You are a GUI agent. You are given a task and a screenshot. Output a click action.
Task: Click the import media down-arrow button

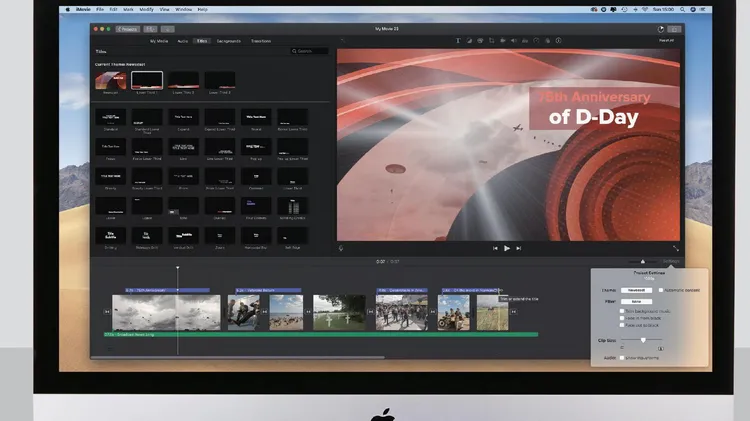tap(167, 29)
